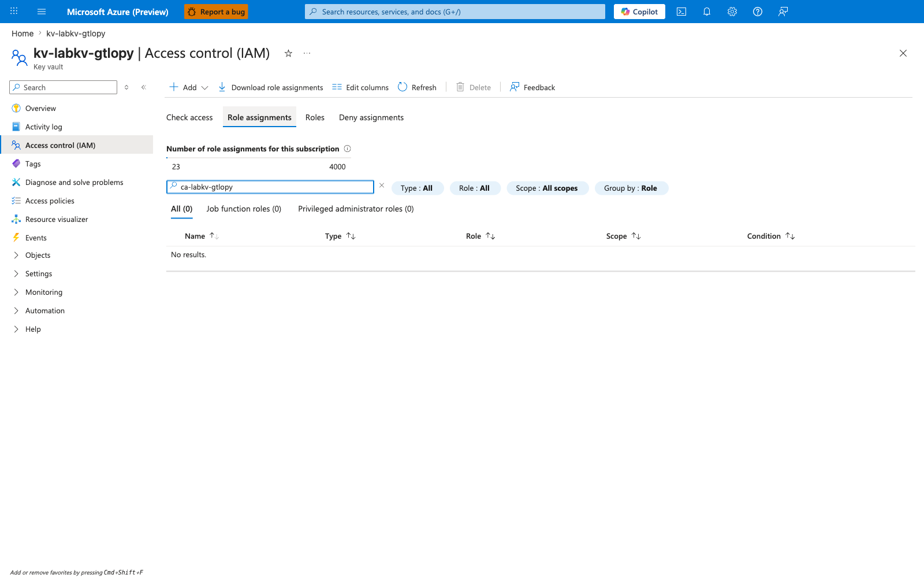The image size is (924, 578).
Task: Add this key vault to favorites star
Action: 288,53
